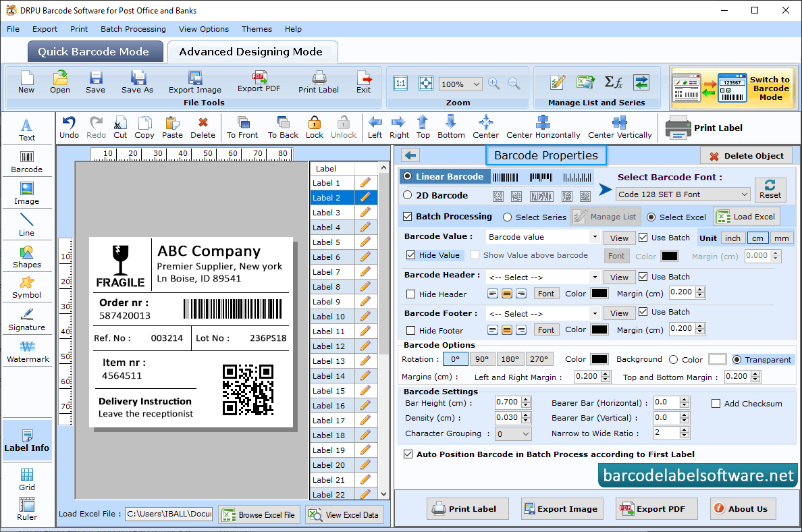Select Transparent background radio button

pyautogui.click(x=737, y=360)
